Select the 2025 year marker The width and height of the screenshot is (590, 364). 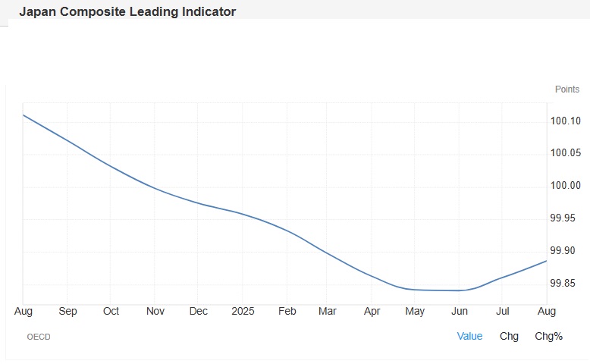243,311
